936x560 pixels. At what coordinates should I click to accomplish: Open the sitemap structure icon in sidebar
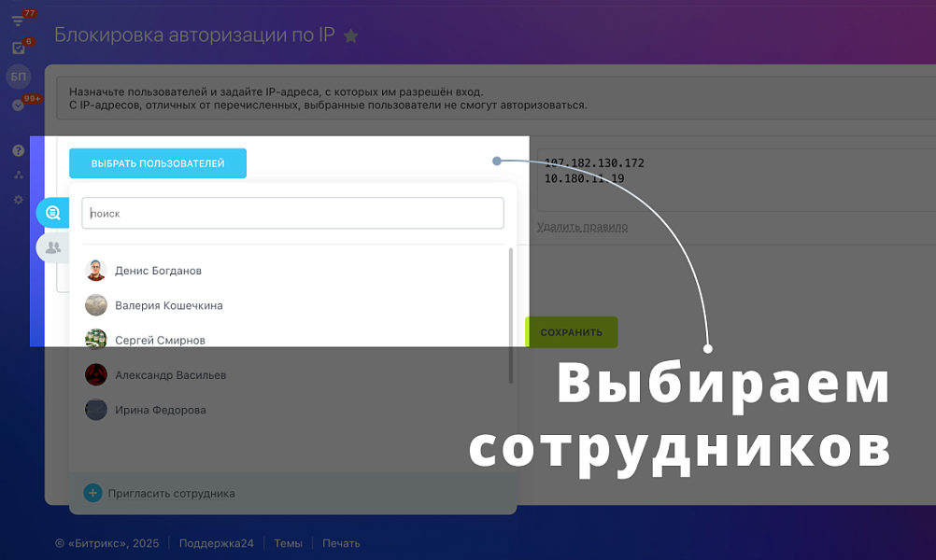(x=18, y=175)
